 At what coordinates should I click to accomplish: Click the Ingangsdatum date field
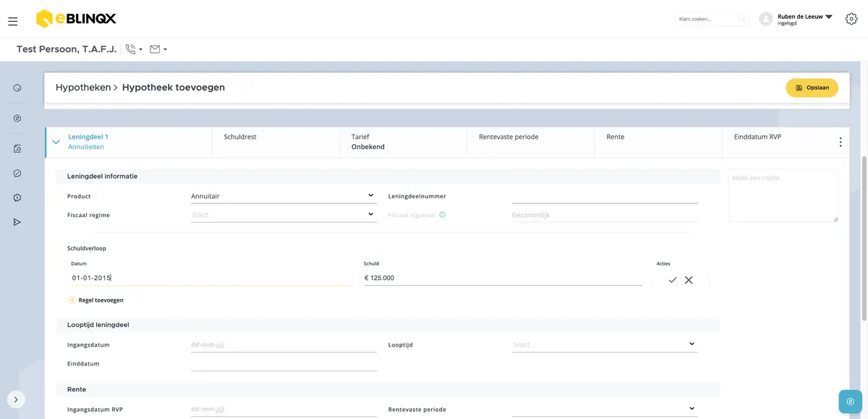(284, 345)
